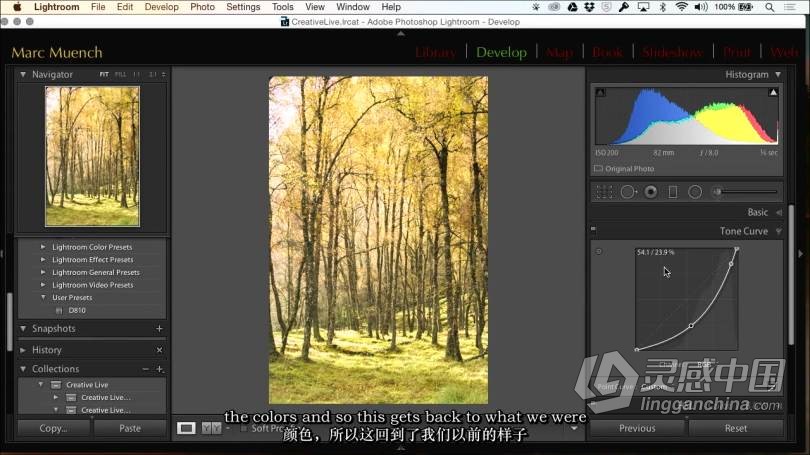The height and width of the screenshot is (455, 810).
Task: Open macOS Spotlight search icon
Action: coord(770,7)
